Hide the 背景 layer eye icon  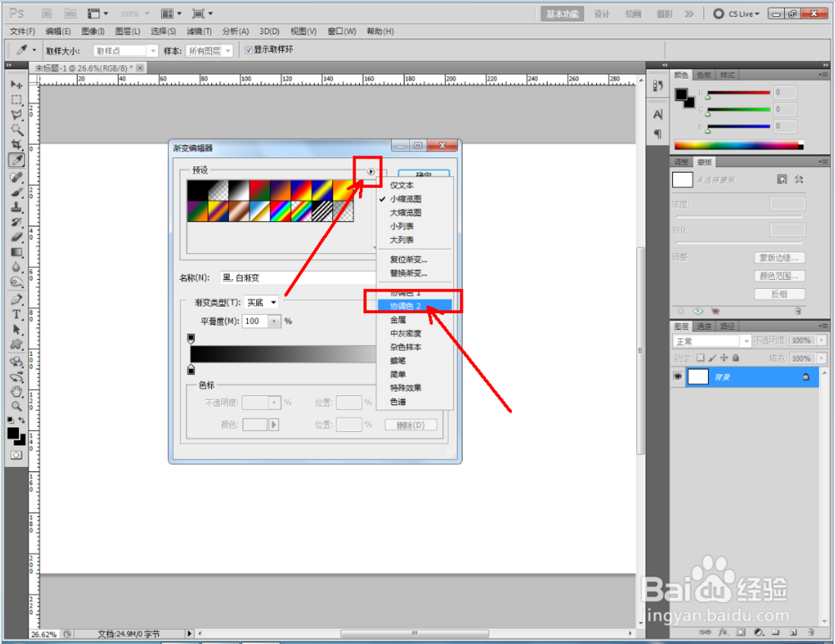[x=677, y=377]
